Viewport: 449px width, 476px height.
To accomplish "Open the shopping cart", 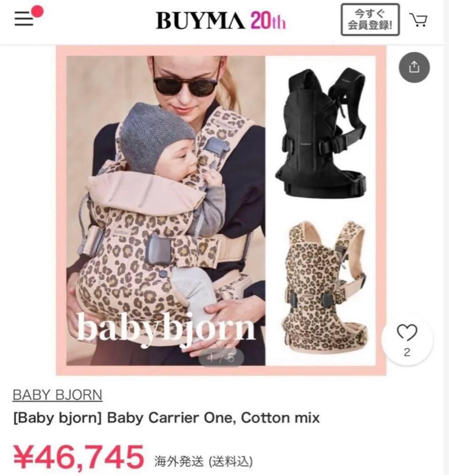I will pos(419,20).
